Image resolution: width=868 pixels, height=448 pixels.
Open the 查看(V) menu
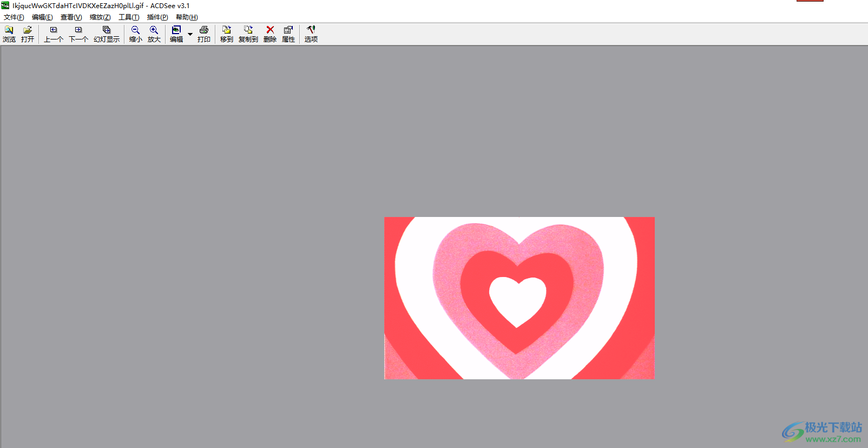click(x=71, y=17)
